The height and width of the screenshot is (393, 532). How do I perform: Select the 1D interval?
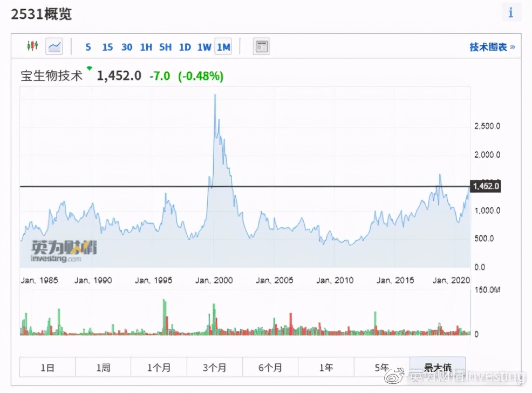(185, 47)
